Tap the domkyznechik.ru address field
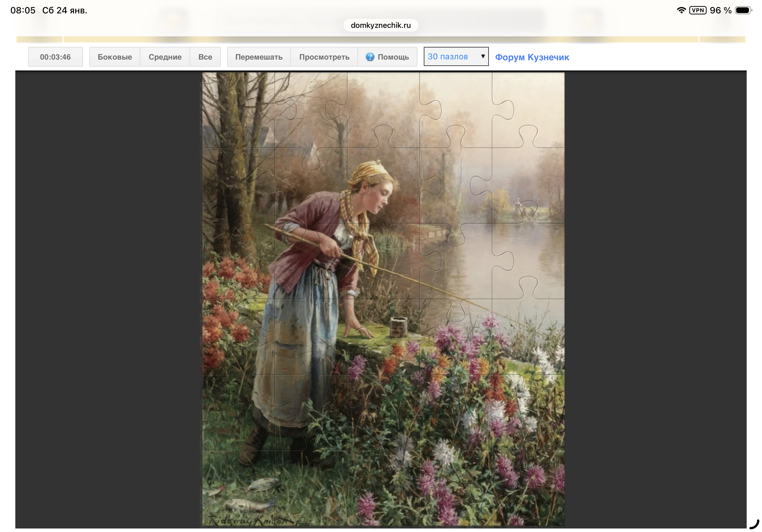Viewport: 762px width, 532px height. pos(381,25)
